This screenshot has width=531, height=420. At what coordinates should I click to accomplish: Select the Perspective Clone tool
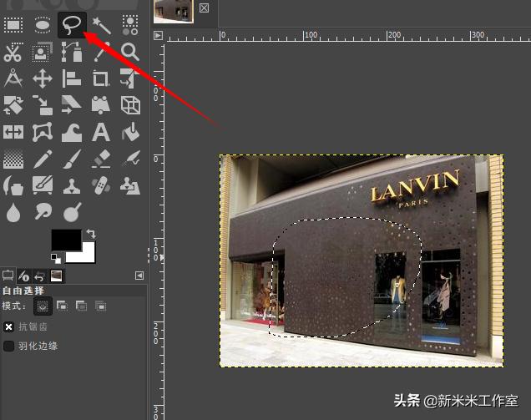[130, 185]
